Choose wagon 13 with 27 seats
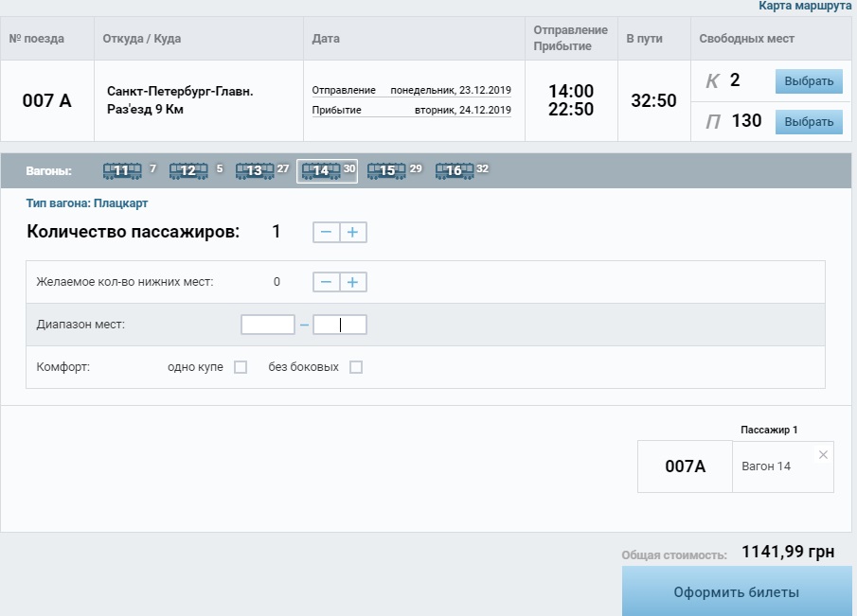 point(254,171)
